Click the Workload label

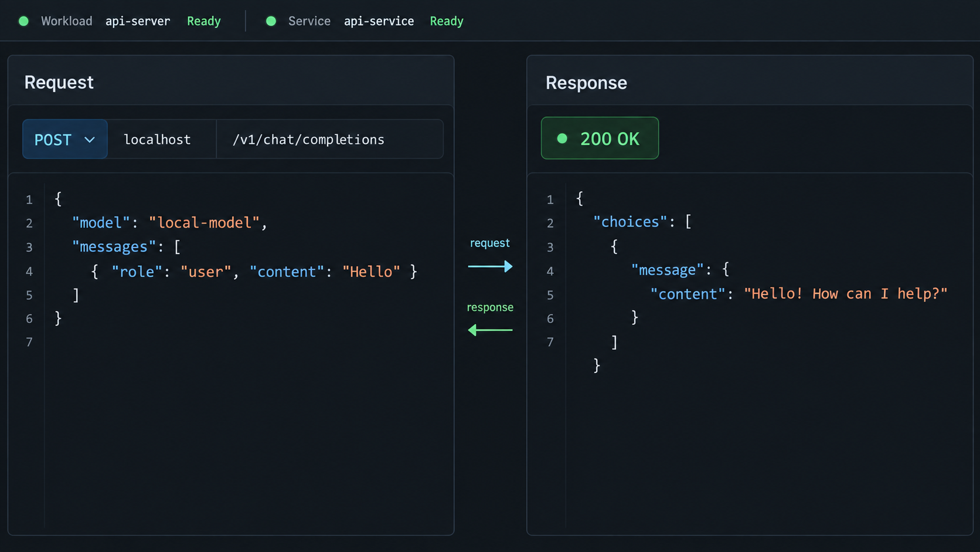[66, 21]
